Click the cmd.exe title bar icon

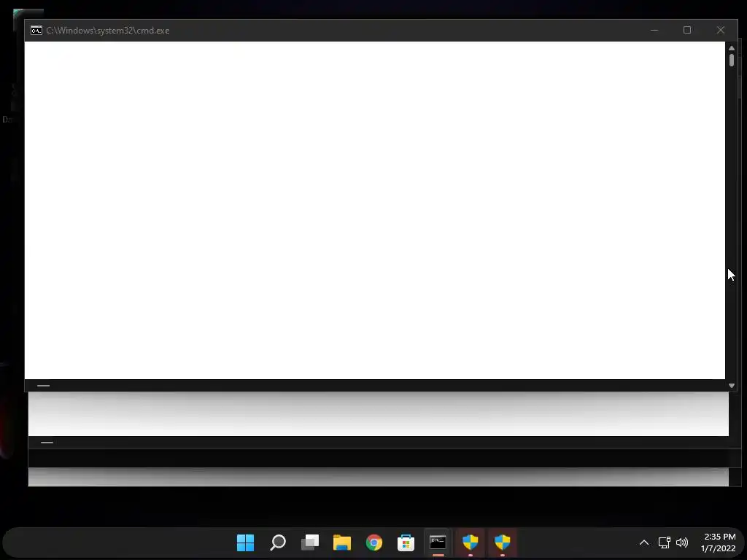(x=36, y=31)
